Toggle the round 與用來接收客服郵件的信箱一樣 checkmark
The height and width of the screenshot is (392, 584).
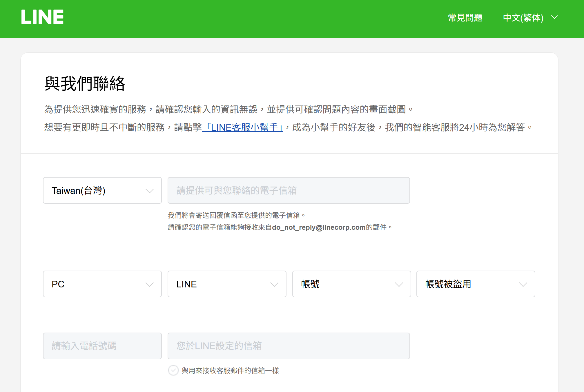point(173,371)
